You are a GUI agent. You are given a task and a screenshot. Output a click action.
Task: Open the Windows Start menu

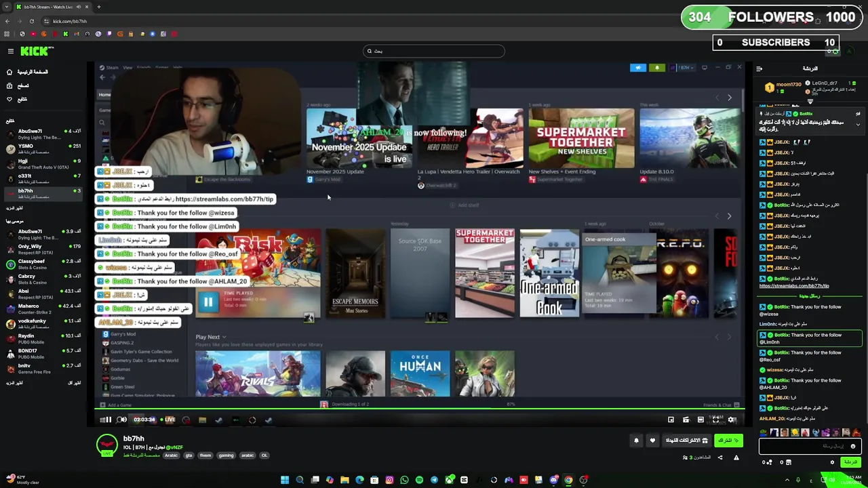(x=285, y=481)
